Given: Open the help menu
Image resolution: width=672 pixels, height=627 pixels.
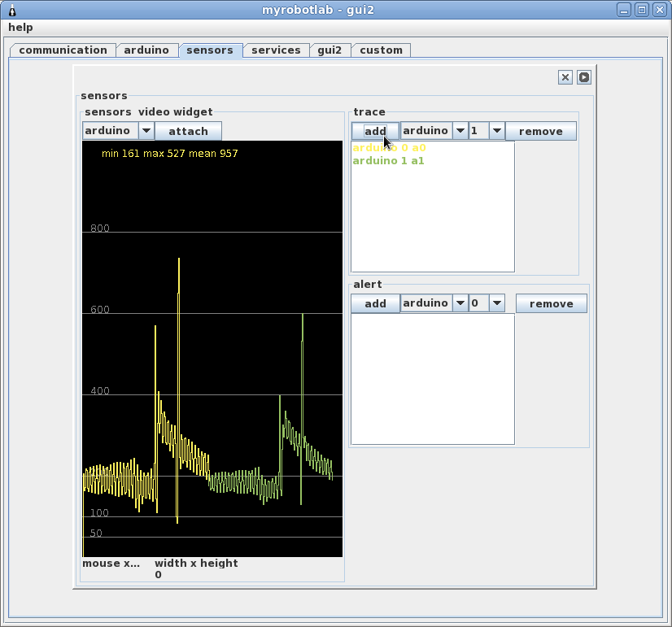Looking at the screenshot, I should click(20, 28).
